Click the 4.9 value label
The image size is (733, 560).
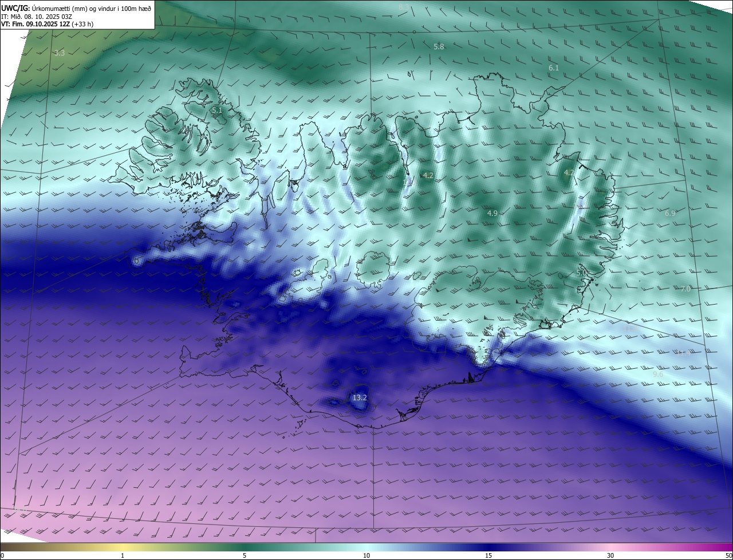coord(492,213)
